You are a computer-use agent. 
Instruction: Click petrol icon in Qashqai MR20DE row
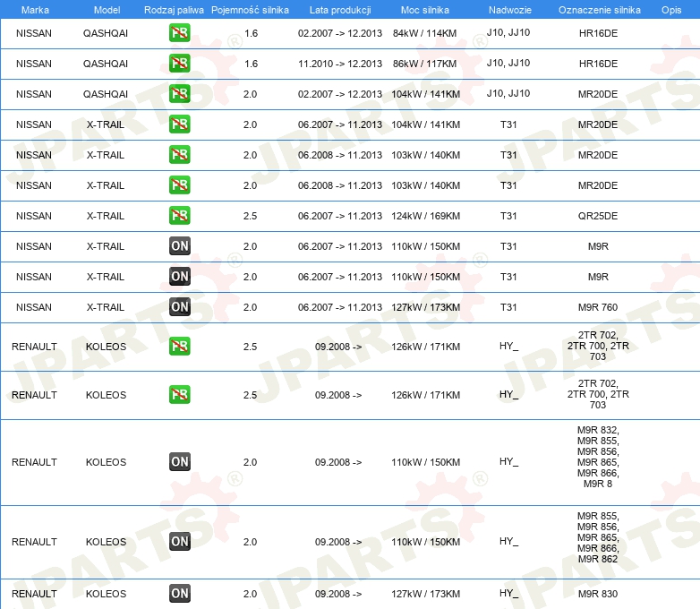pyautogui.click(x=179, y=94)
